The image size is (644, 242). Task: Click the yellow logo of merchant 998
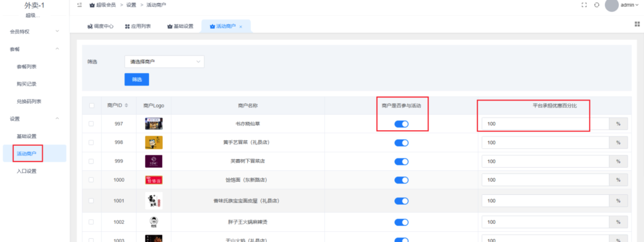[x=153, y=142]
